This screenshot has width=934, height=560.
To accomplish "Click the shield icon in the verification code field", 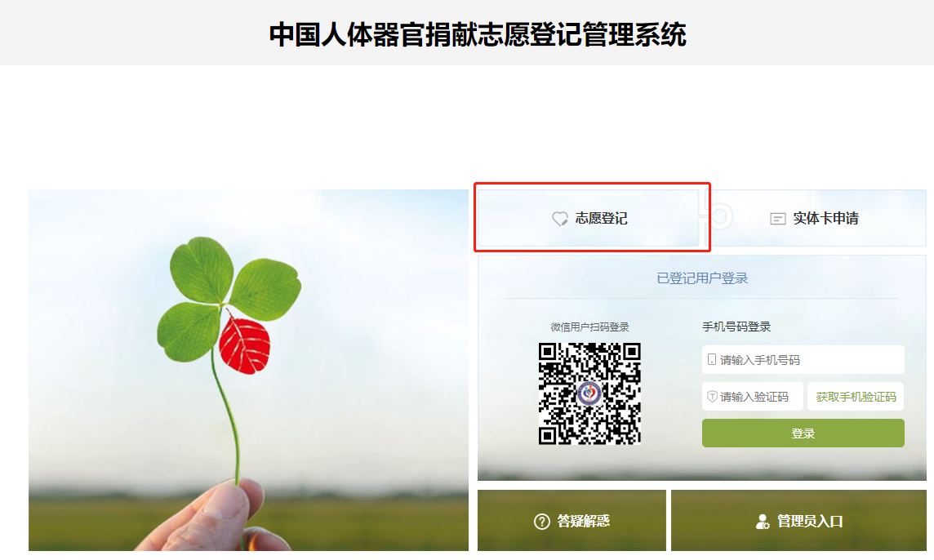I will click(x=712, y=396).
